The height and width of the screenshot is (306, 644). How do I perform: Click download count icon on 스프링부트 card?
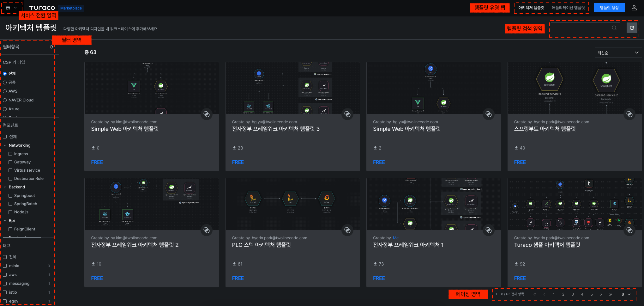516,148
